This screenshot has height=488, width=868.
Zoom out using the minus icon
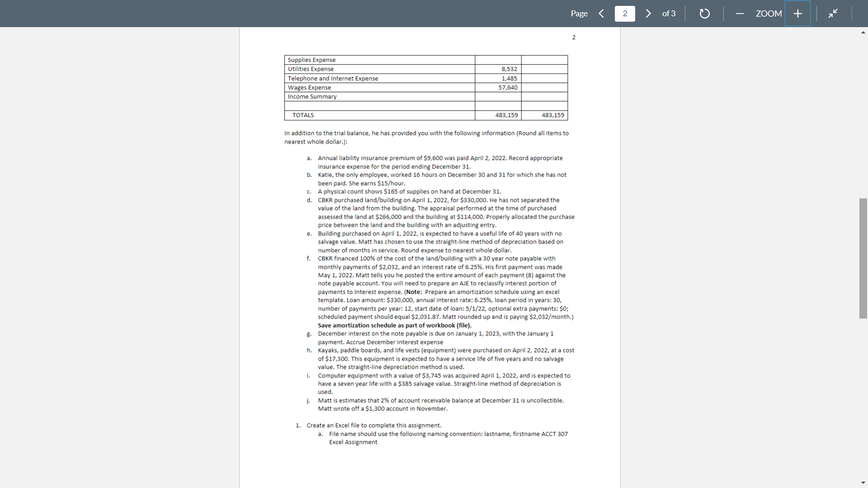(x=740, y=14)
